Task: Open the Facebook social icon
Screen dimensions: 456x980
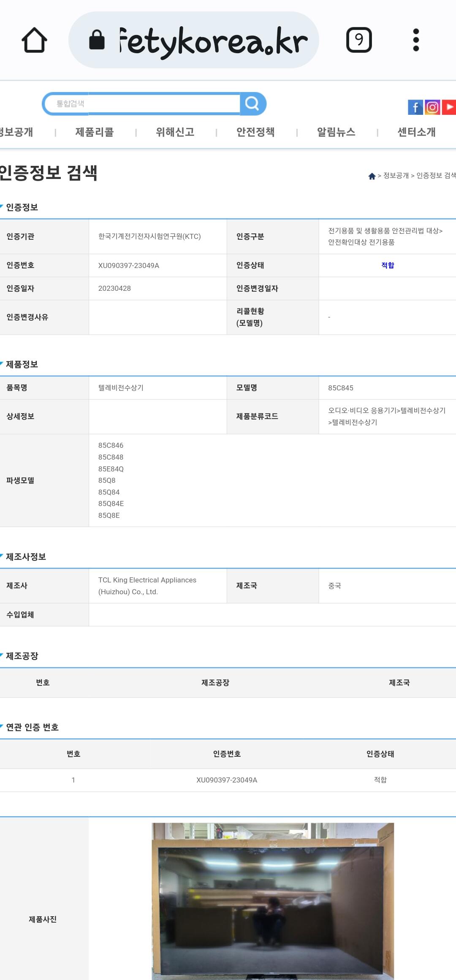Action: [415, 107]
